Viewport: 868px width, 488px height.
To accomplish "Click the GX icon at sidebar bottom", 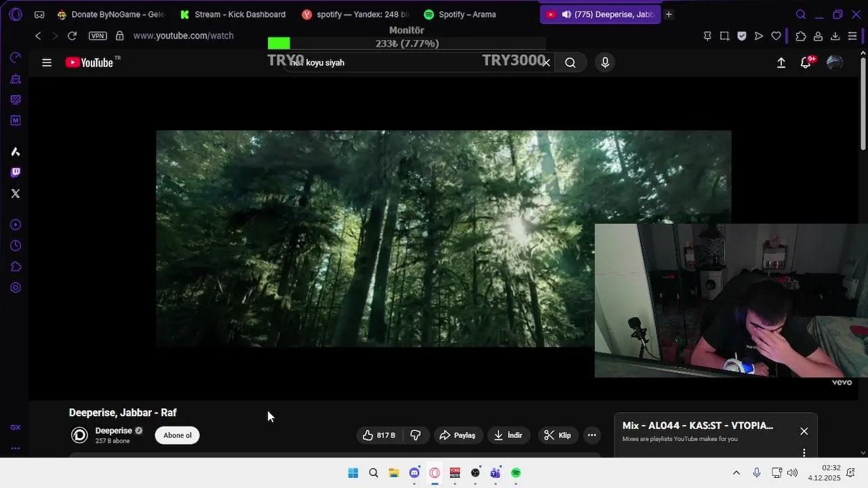I will 16,427.
